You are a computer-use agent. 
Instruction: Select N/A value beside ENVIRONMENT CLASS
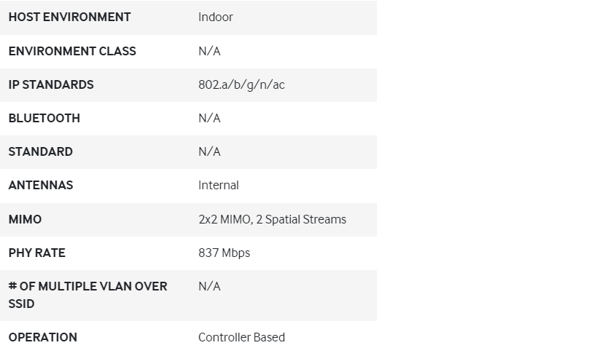click(209, 51)
